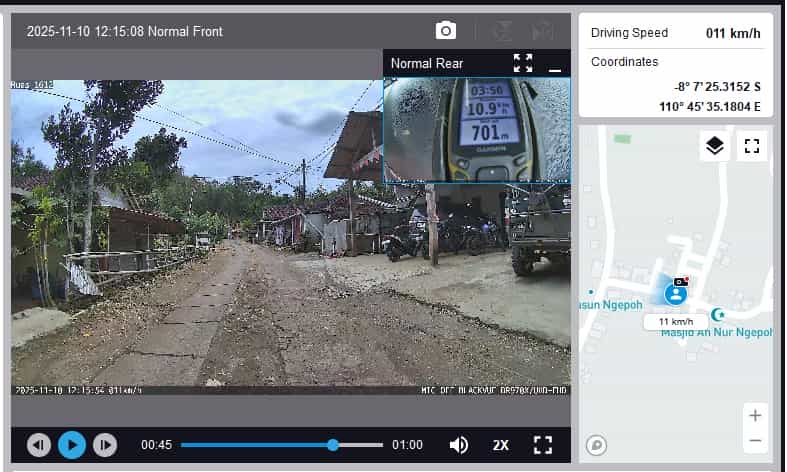Click the map logo icon at bottom-left
The height and width of the screenshot is (472, 787).
pyautogui.click(x=597, y=444)
